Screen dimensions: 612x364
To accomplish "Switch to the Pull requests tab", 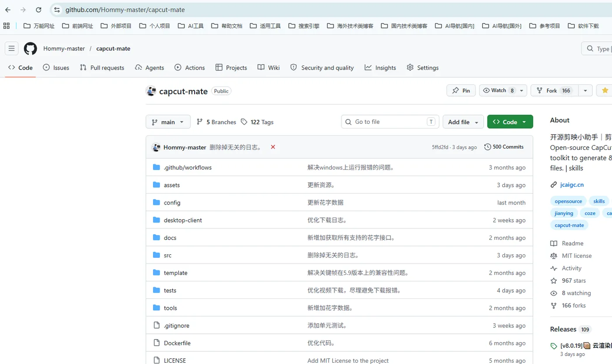I will pyautogui.click(x=102, y=68).
